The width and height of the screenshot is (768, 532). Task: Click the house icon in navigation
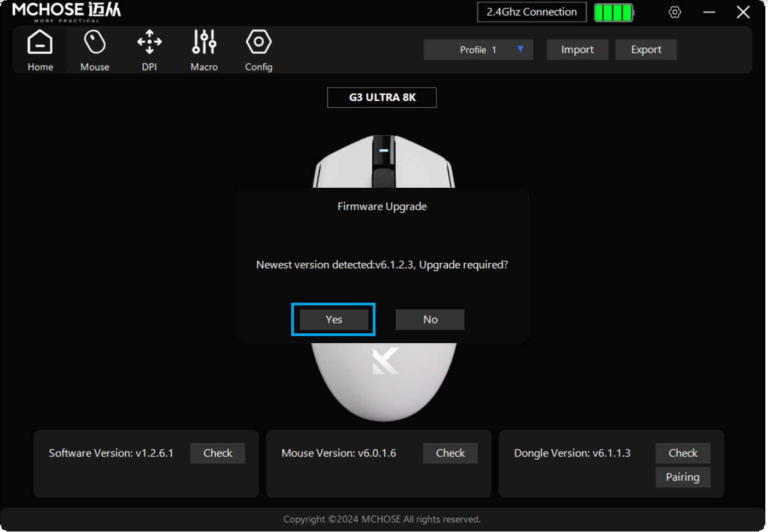pos(40,42)
